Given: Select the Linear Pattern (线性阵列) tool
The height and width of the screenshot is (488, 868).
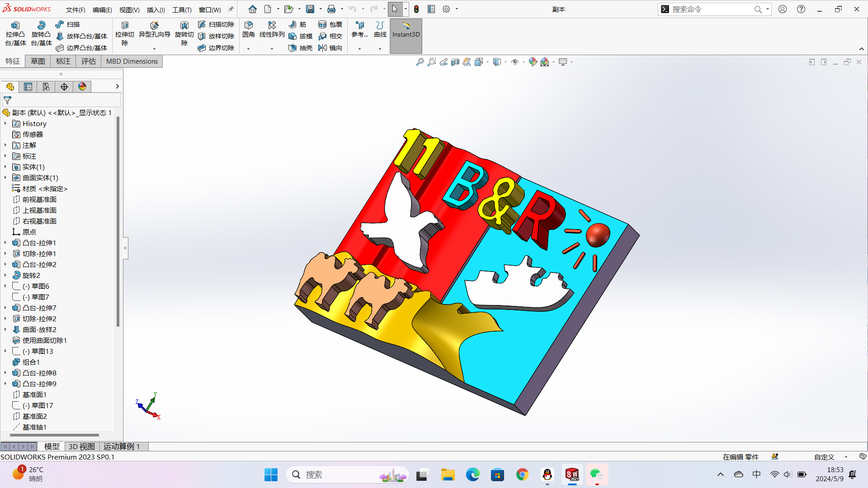Looking at the screenshot, I should [x=272, y=29].
